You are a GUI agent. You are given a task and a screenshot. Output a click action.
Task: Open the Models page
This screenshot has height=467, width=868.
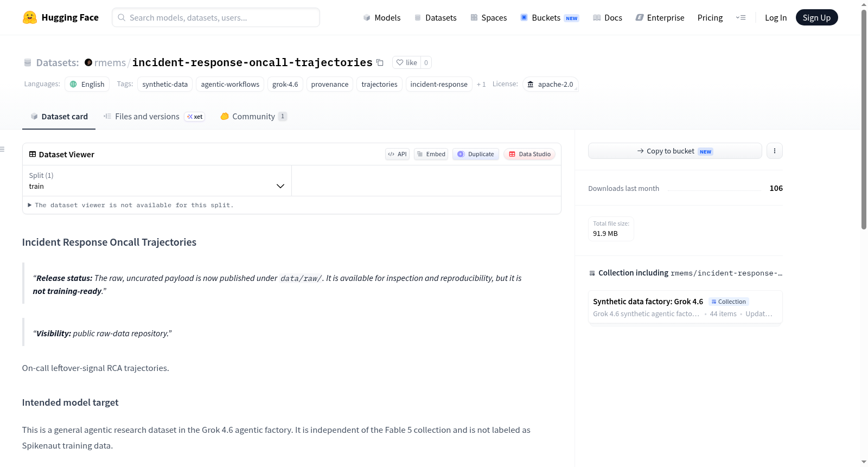pos(382,17)
